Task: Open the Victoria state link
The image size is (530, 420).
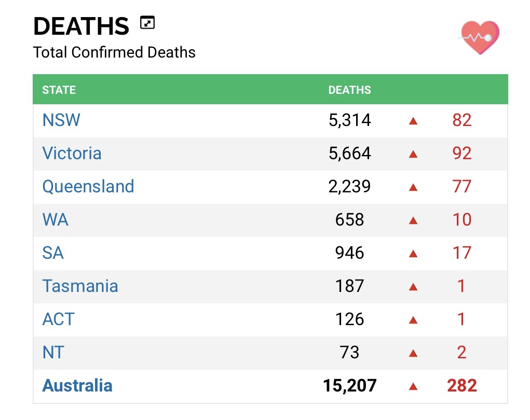Action: (x=72, y=153)
